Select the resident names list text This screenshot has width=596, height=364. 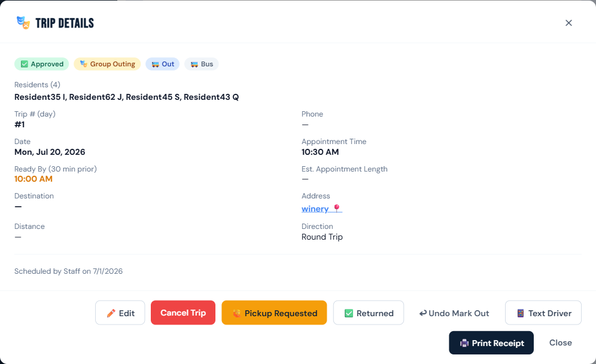pyautogui.click(x=127, y=97)
